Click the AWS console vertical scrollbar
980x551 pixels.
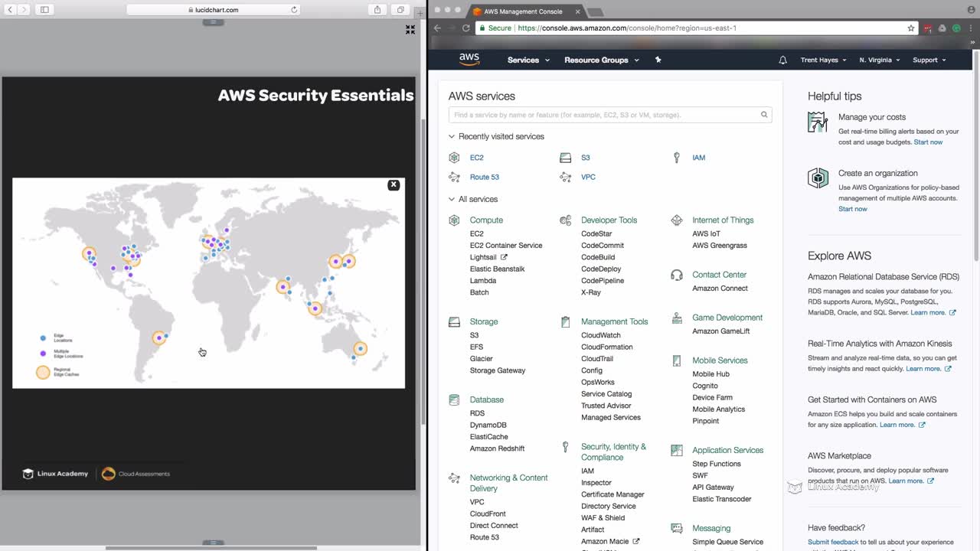[975, 153]
